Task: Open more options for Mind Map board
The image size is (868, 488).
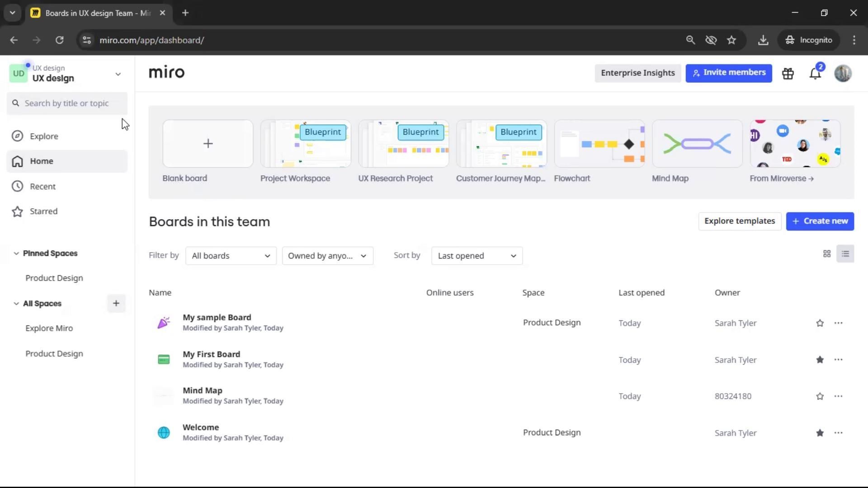Action: click(x=838, y=396)
